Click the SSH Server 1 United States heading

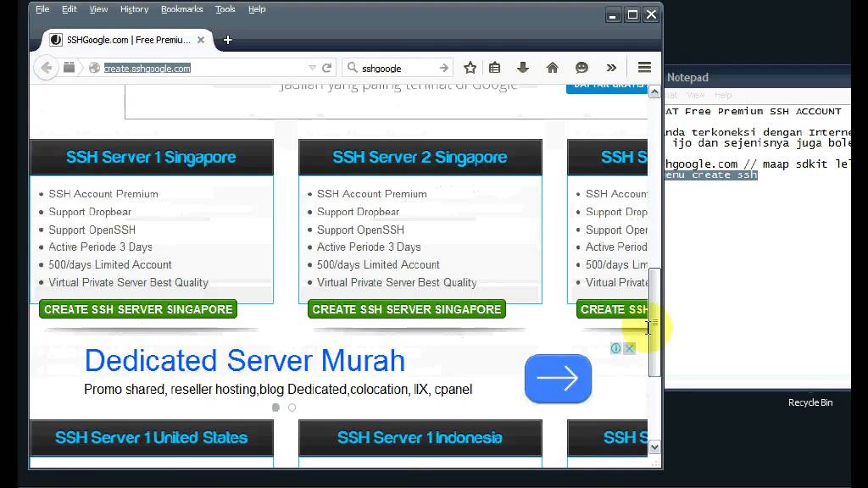(x=151, y=438)
